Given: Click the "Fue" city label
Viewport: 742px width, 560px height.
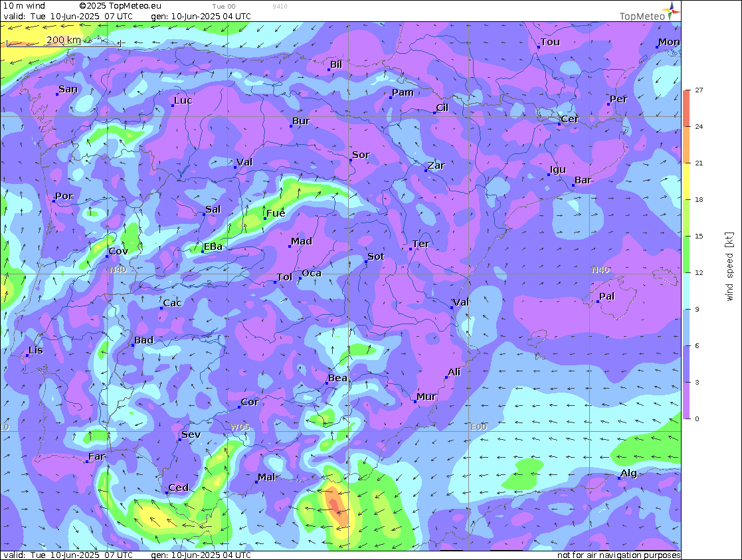Looking at the screenshot, I should [276, 213].
